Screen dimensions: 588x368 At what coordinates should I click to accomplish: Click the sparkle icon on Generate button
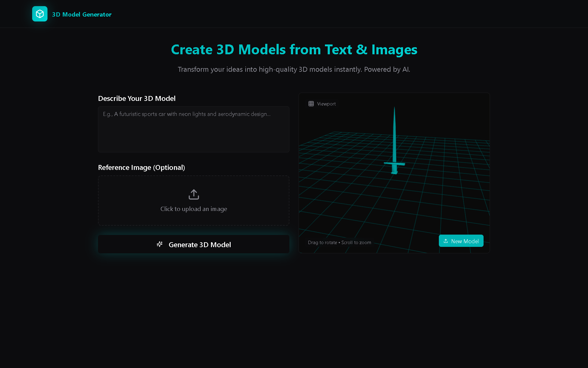(x=160, y=244)
